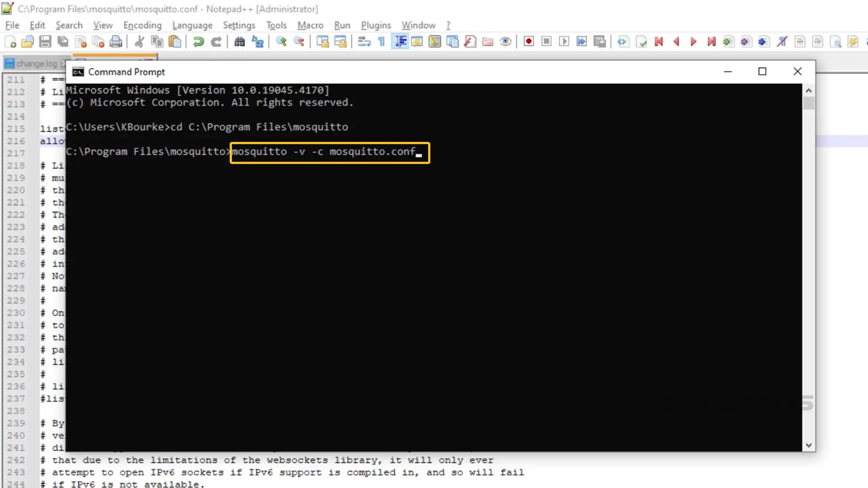Start macro recording with the red dot
This screenshot has height=488, width=868.
[528, 42]
